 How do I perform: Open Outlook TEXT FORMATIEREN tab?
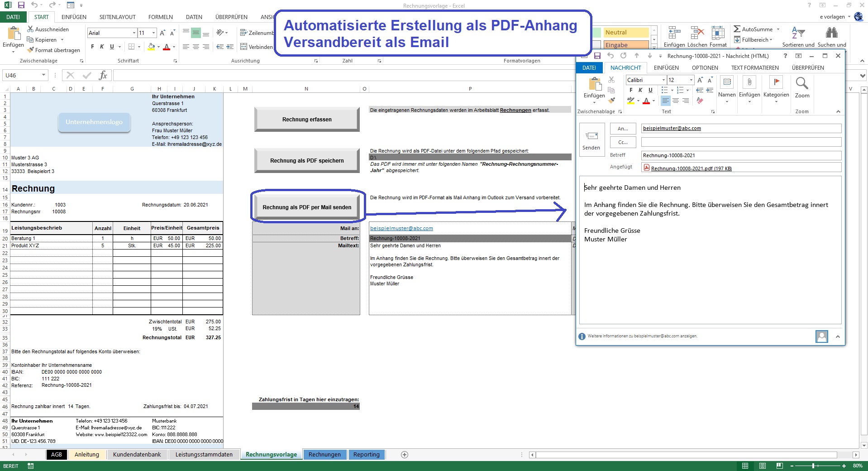755,67
